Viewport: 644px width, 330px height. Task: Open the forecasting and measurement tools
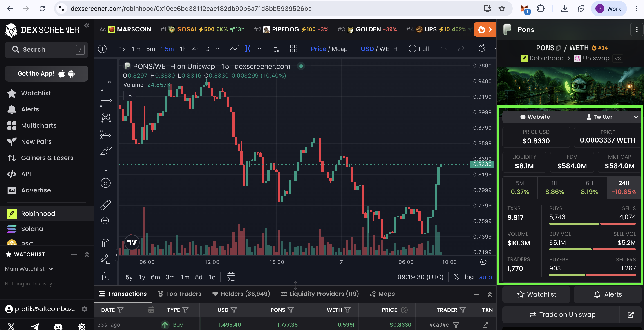(x=106, y=134)
